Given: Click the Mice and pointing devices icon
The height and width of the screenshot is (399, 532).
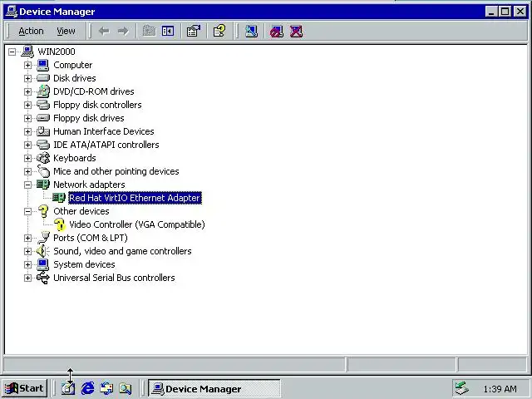Looking at the screenshot, I should 42,171.
